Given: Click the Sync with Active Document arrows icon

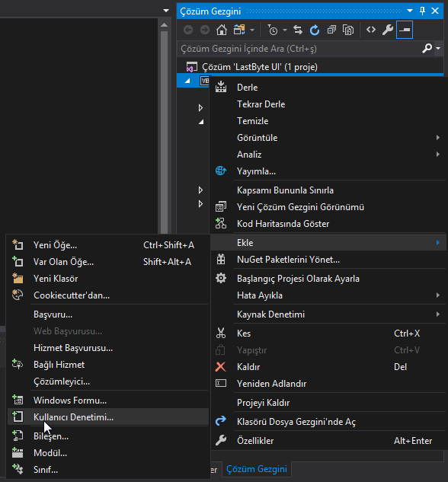Looking at the screenshot, I should click(298, 30).
